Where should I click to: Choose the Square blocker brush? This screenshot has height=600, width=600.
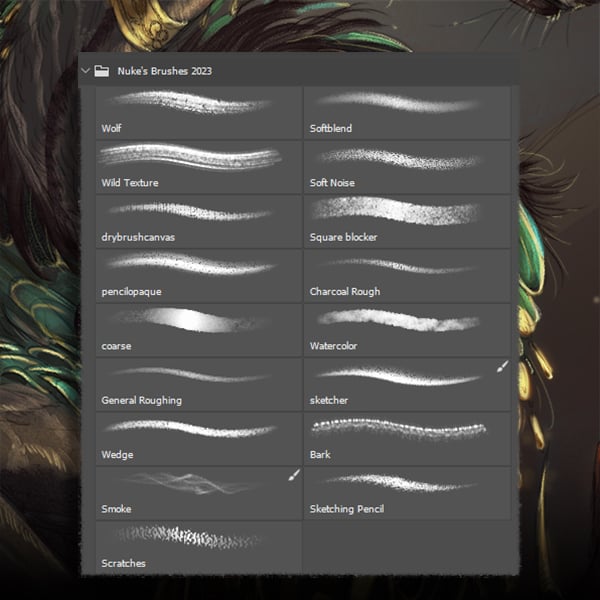407,222
